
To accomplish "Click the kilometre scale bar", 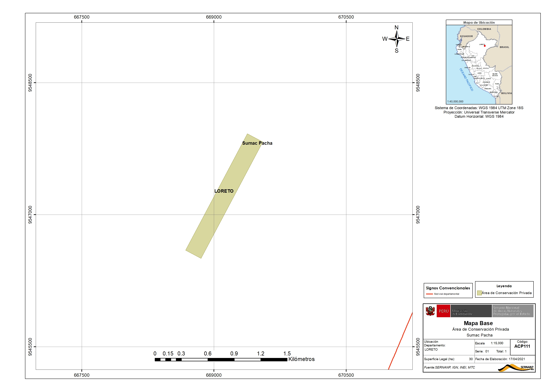I will pos(221,360).
